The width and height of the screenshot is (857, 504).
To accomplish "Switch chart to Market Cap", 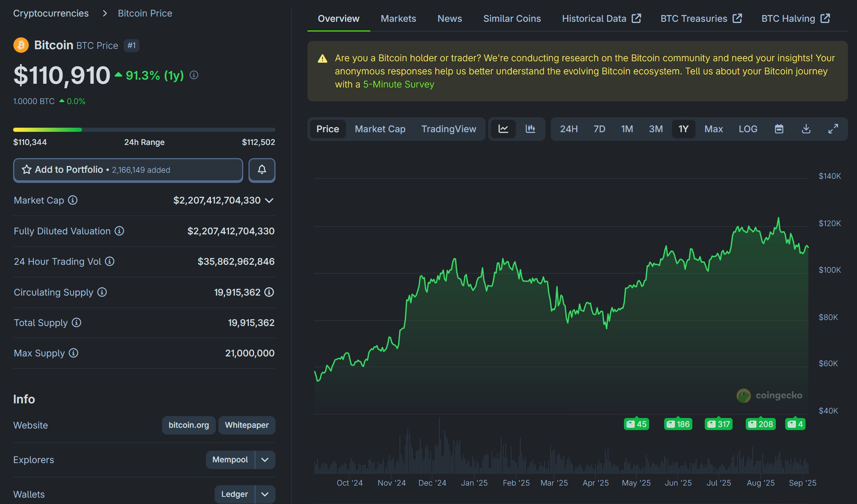I will click(380, 129).
